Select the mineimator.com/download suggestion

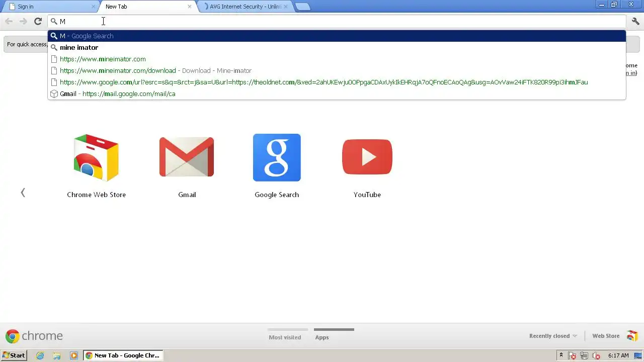click(337, 70)
